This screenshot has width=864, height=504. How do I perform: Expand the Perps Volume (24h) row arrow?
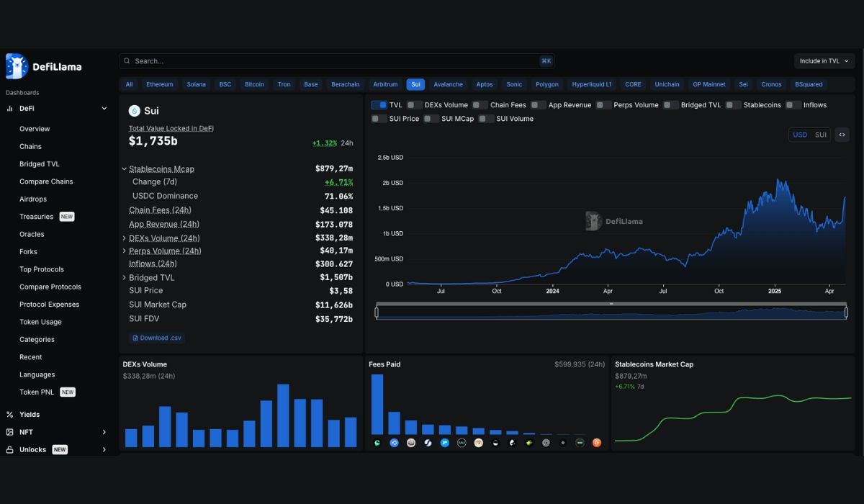pos(124,251)
